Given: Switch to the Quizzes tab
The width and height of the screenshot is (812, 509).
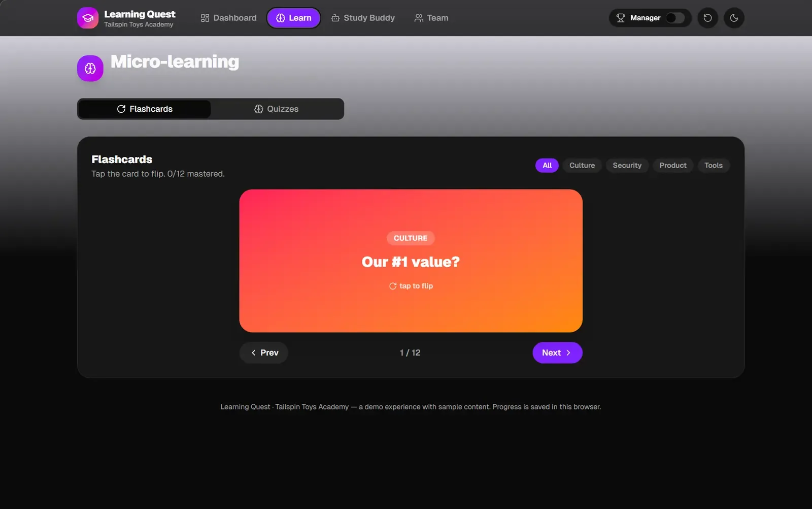Looking at the screenshot, I should point(277,109).
